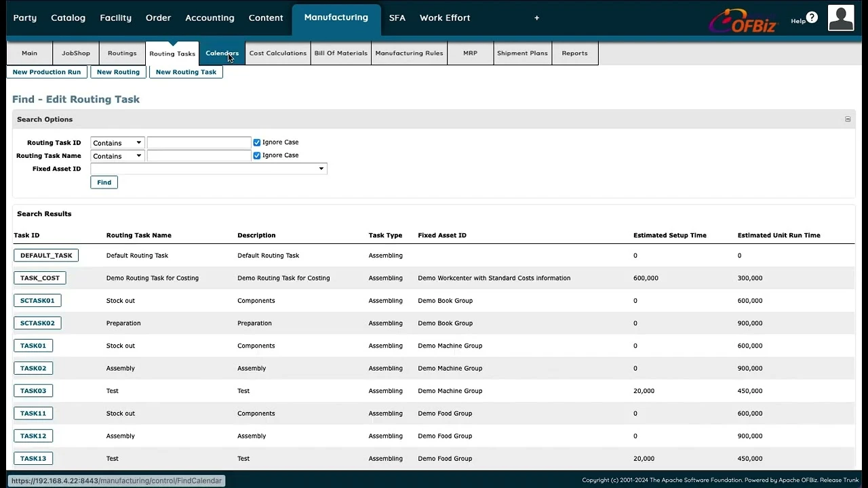Switch to the JobShop tab
Image resolution: width=868 pixels, height=488 pixels.
pos(76,53)
